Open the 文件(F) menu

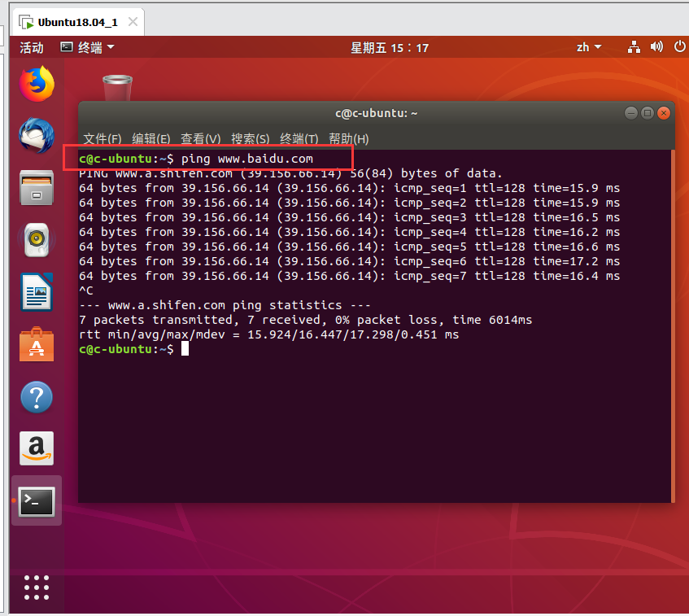click(102, 138)
